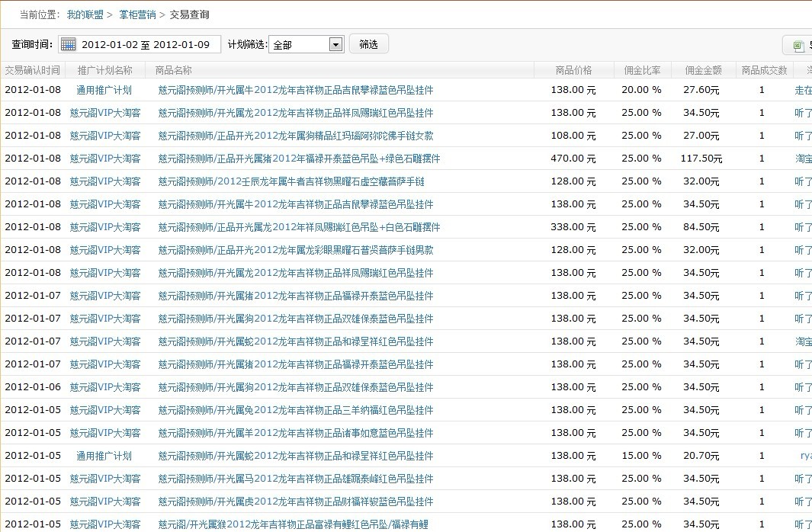Open the 338.00 元 属龙 红色吊坠+白色石雕摆件 product link

click(299, 227)
